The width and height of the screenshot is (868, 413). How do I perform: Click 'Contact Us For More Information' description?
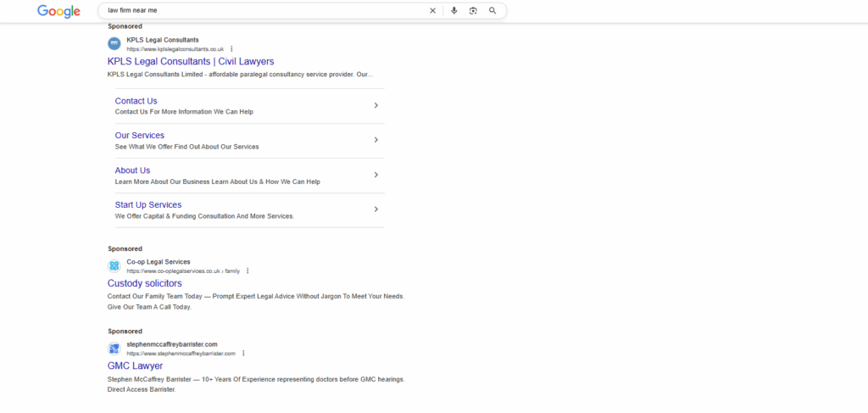coord(184,112)
